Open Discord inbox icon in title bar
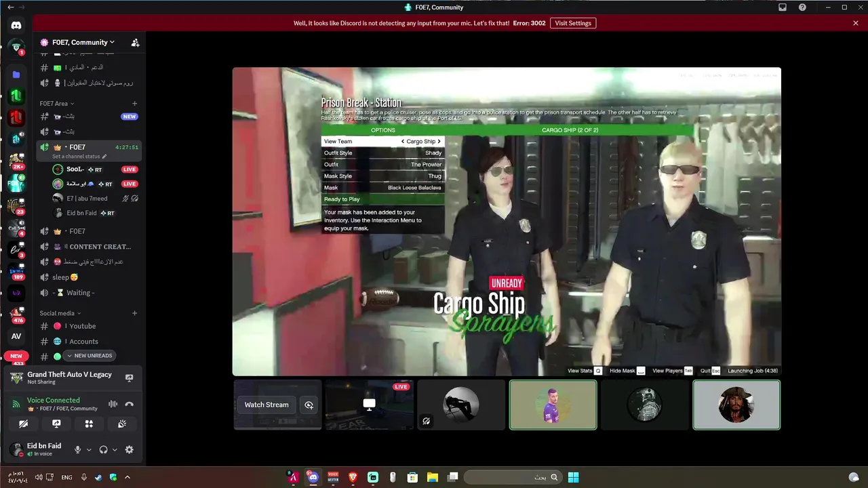Image resolution: width=868 pixels, height=488 pixels. pos(782,7)
